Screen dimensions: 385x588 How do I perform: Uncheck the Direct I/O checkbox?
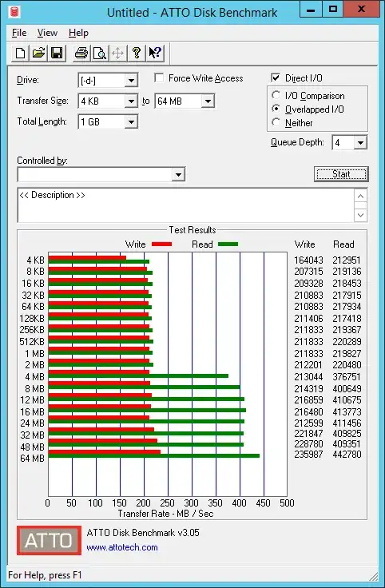click(x=276, y=77)
